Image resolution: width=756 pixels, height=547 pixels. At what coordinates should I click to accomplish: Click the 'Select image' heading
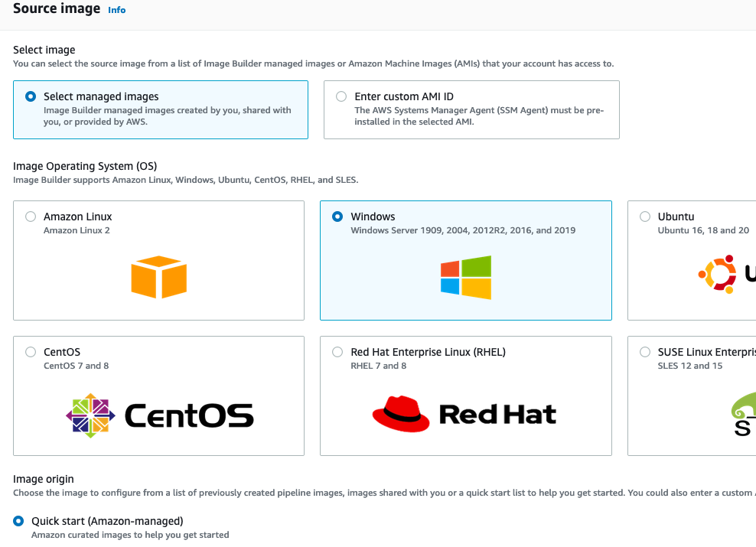tap(44, 50)
